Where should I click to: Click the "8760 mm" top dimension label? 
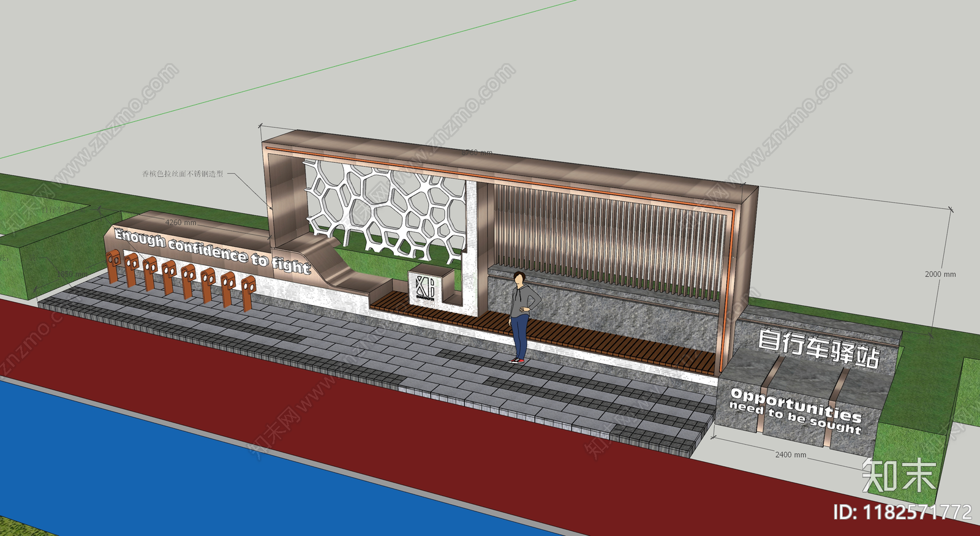(477, 152)
